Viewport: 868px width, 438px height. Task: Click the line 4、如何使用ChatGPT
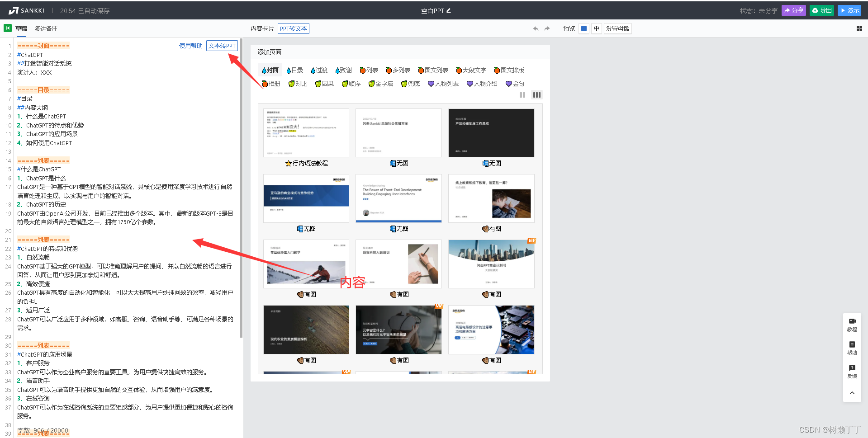44,143
